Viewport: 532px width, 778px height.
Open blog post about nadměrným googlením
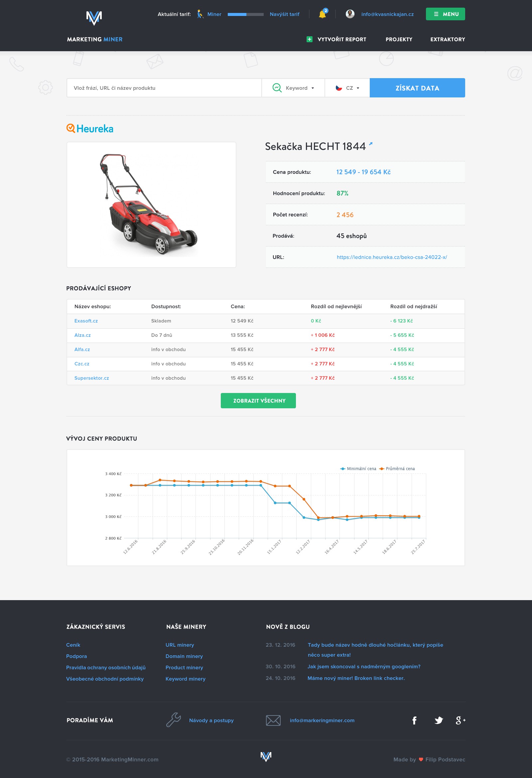pos(364,667)
